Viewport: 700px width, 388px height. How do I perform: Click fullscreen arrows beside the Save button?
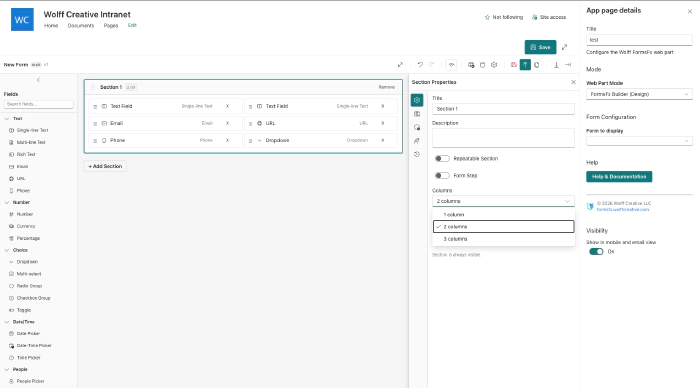[x=564, y=47]
